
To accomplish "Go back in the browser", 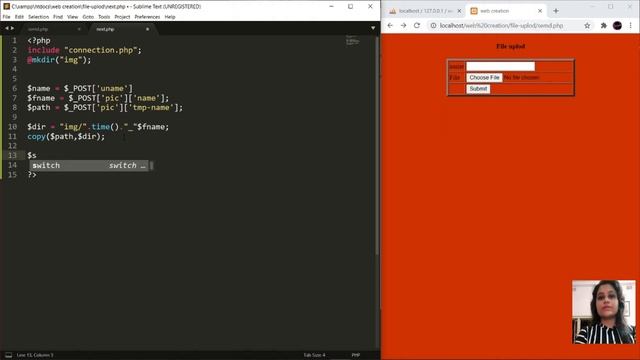I will click(x=390, y=25).
